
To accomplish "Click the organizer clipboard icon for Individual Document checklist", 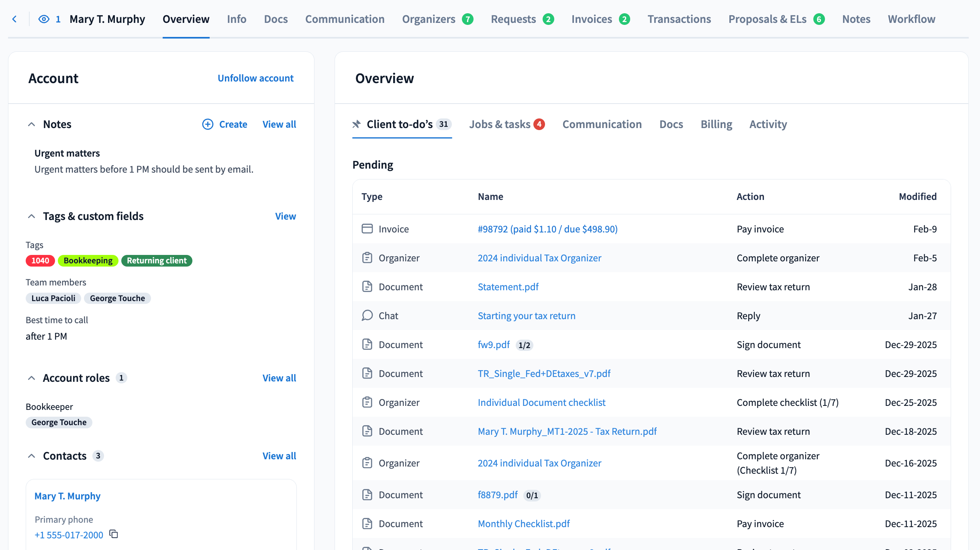I will point(367,402).
